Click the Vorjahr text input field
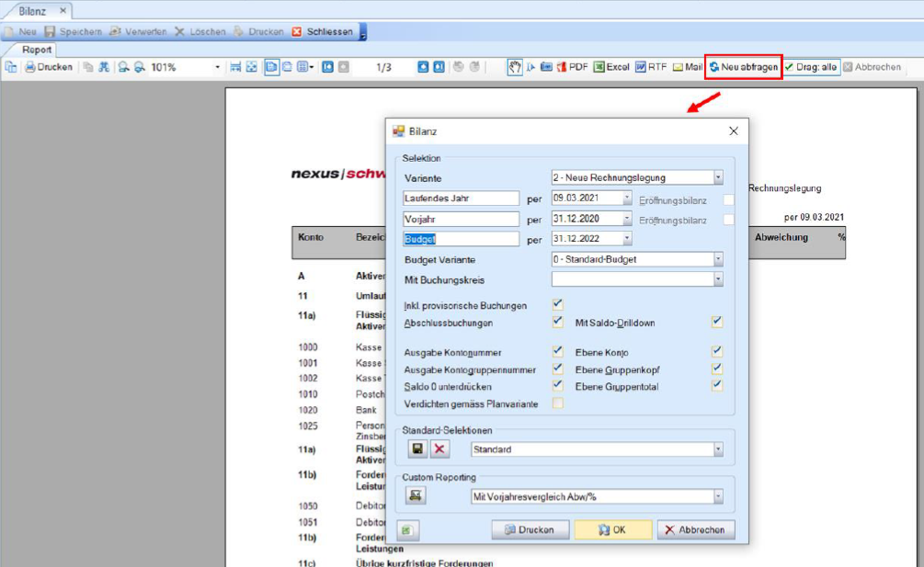This screenshot has height=567, width=924. pos(462,220)
